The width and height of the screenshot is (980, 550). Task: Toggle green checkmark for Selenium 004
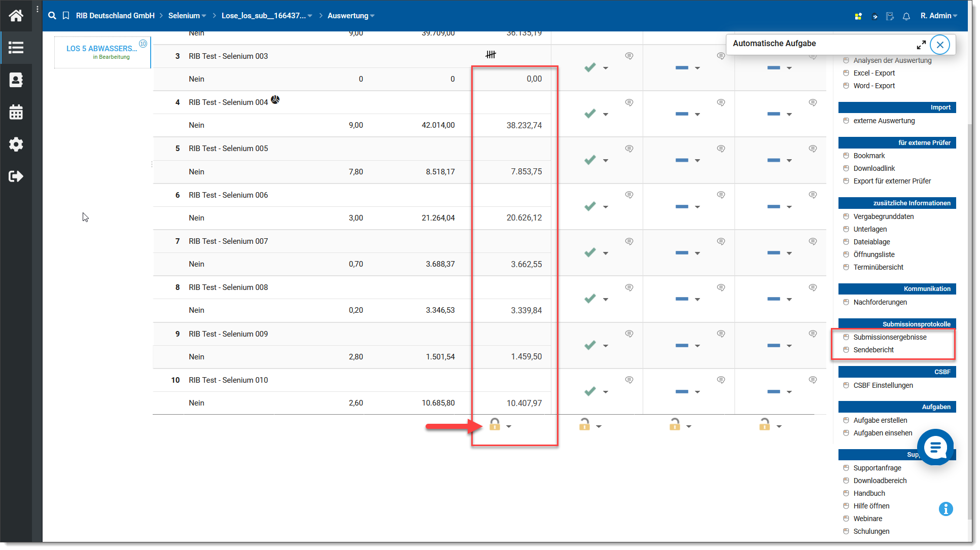point(590,114)
